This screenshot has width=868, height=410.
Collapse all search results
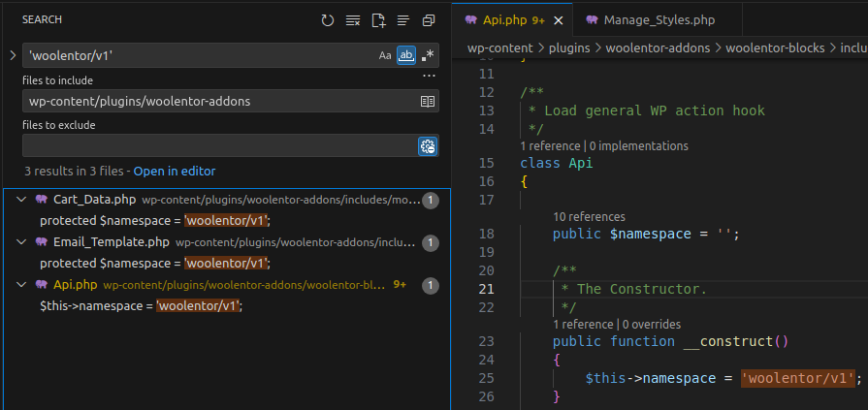coord(429,20)
